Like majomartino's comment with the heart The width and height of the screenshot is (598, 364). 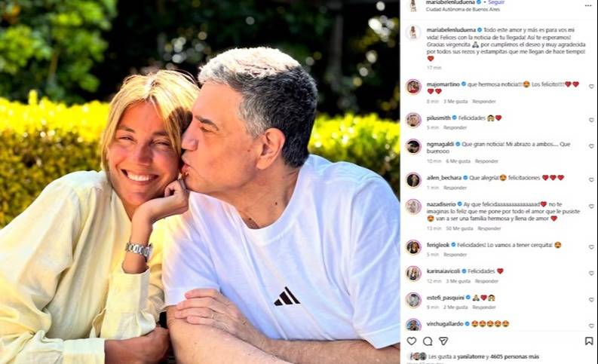click(591, 87)
